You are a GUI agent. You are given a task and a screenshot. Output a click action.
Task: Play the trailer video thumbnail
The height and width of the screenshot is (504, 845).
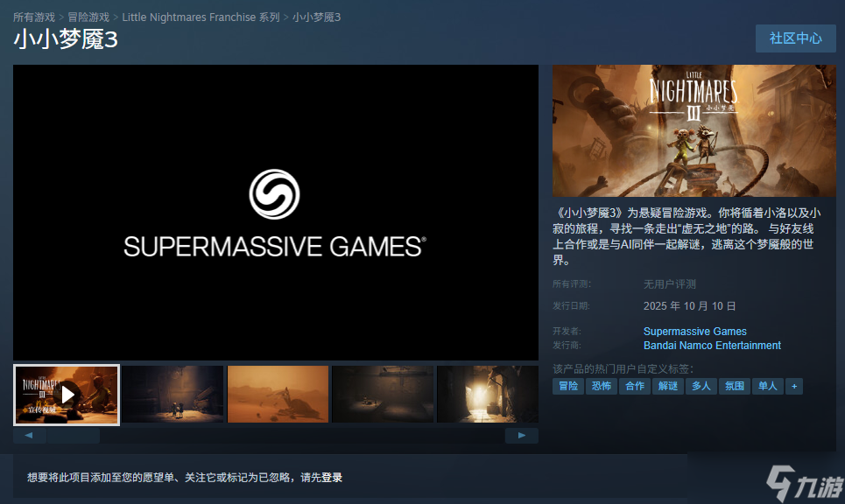(x=67, y=394)
